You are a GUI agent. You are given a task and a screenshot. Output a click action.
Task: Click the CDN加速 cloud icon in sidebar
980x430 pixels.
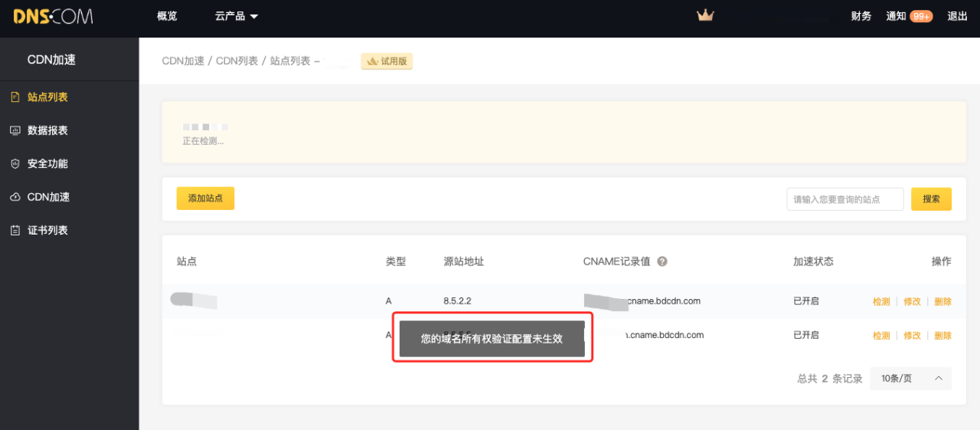point(15,198)
